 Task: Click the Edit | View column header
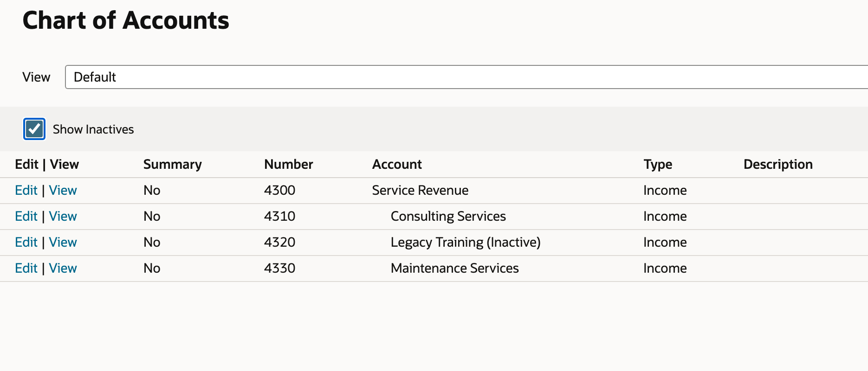(x=47, y=164)
